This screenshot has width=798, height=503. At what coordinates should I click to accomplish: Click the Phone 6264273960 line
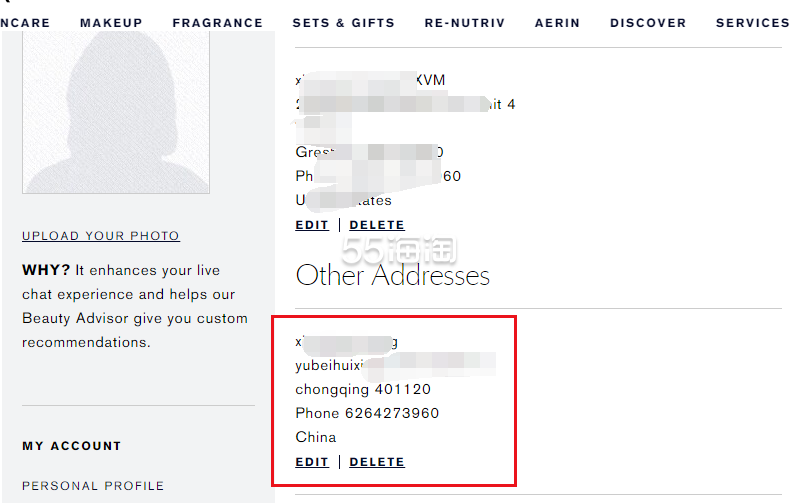[367, 413]
